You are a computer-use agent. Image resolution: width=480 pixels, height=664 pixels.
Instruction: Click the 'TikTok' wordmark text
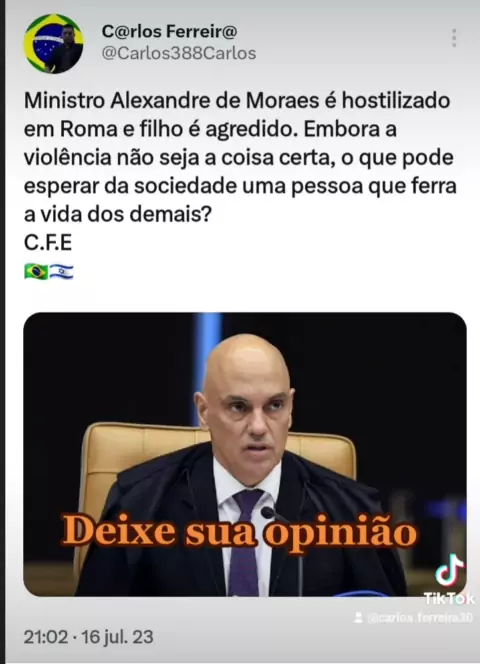click(449, 598)
